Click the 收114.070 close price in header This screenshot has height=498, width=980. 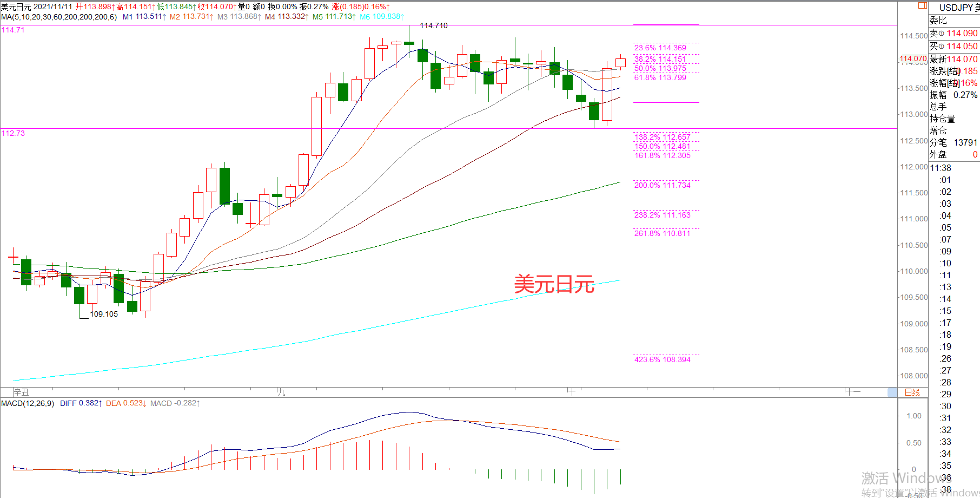(x=217, y=7)
